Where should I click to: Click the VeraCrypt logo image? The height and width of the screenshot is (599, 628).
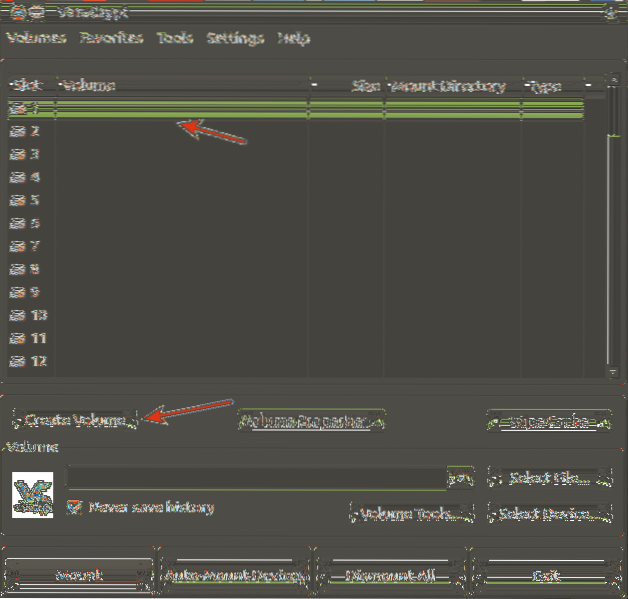tap(33, 493)
